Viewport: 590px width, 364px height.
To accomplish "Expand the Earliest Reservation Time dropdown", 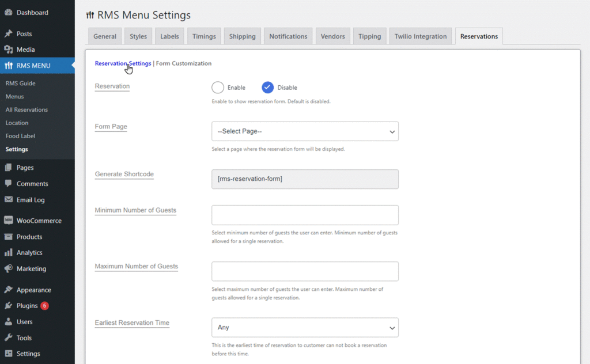I will pos(305,328).
